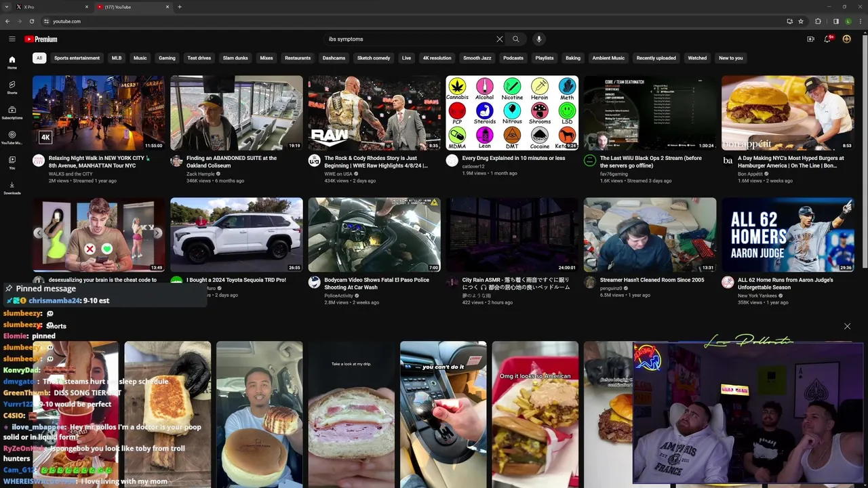Select the 4K resolution chip
The image size is (868, 488).
pyautogui.click(x=437, y=58)
